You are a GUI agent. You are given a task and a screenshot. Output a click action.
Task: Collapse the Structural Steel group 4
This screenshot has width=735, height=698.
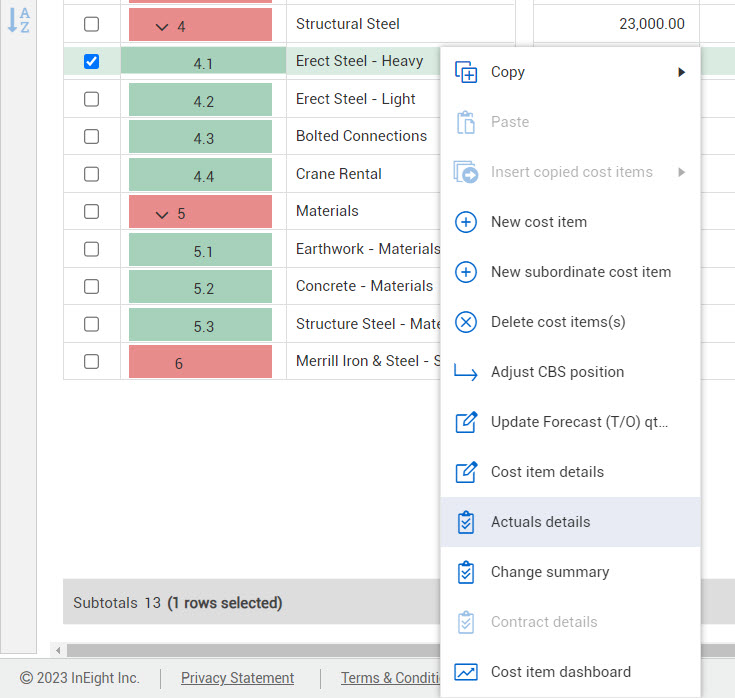point(162,26)
